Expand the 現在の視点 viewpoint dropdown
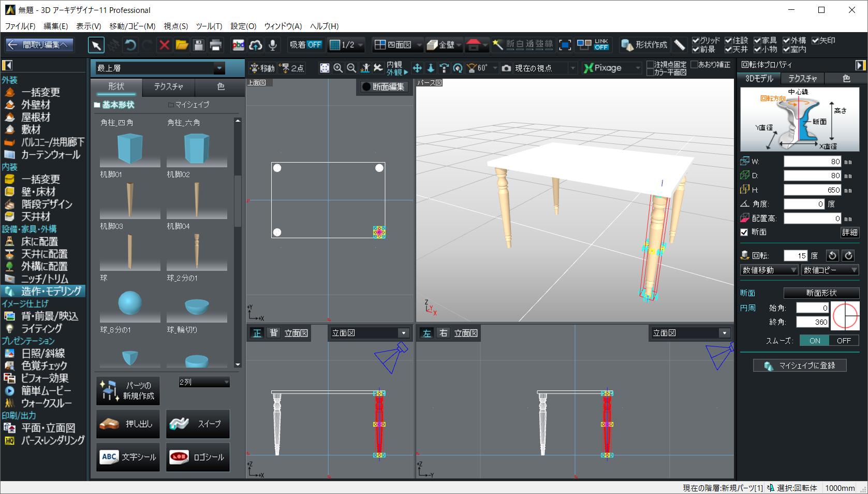868x494 pixels. click(572, 68)
